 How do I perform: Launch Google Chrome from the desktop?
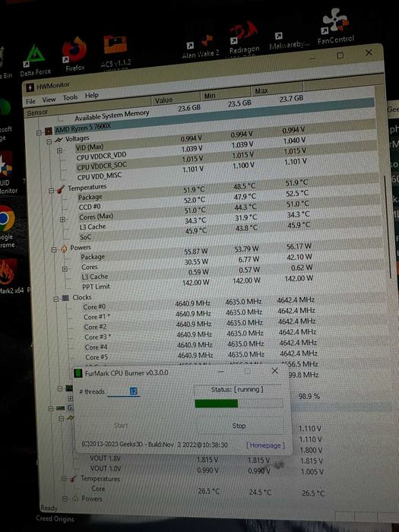[7, 226]
